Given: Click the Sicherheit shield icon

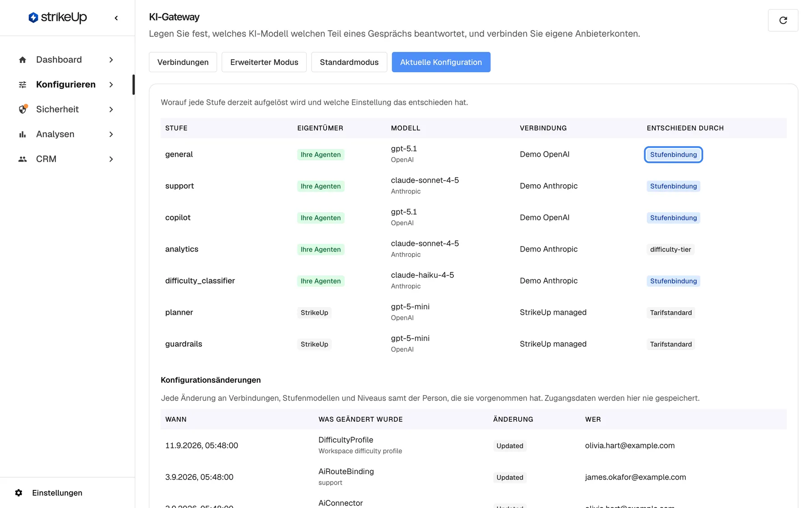Looking at the screenshot, I should point(23,109).
